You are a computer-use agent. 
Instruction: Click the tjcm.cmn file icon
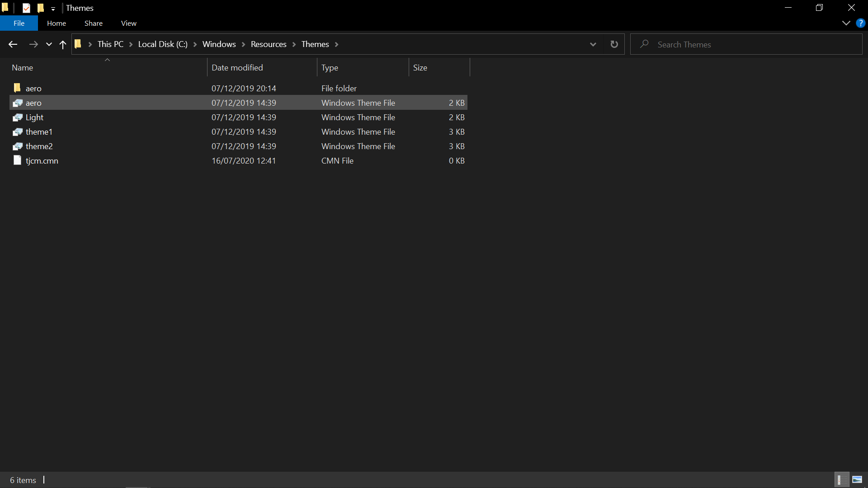[18, 160]
